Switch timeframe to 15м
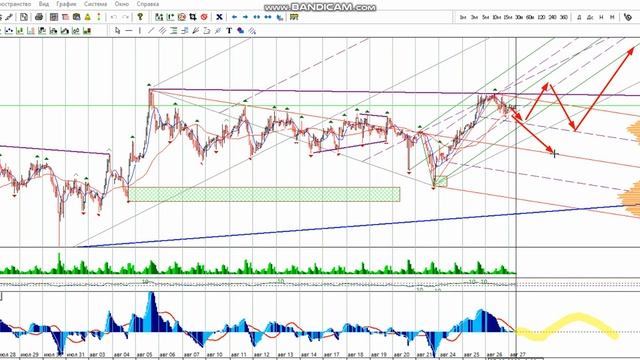Screen dimensions: 640x360 (508, 17)
